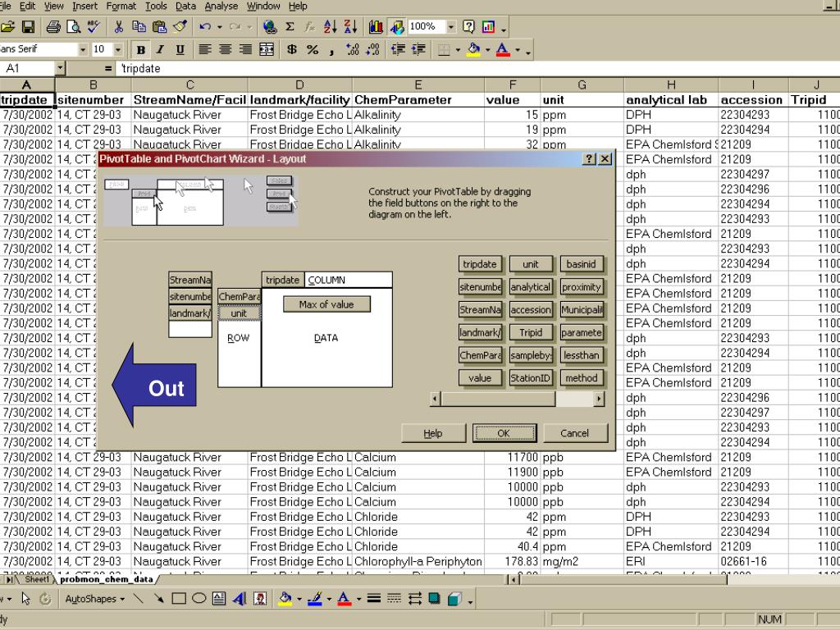Expand the formatting toolbar Font Color arrow
The width and height of the screenshot is (840, 630).
coord(518,50)
